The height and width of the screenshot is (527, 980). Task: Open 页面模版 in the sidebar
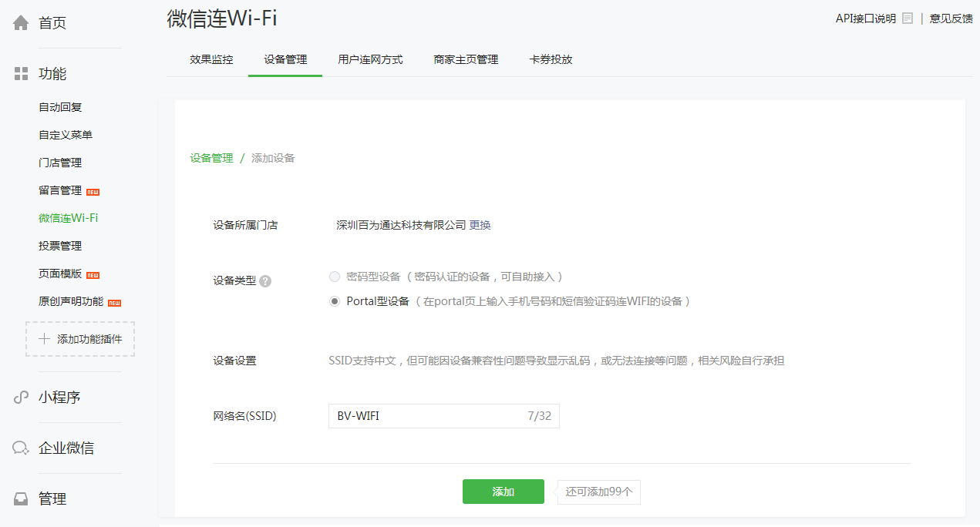pos(60,274)
